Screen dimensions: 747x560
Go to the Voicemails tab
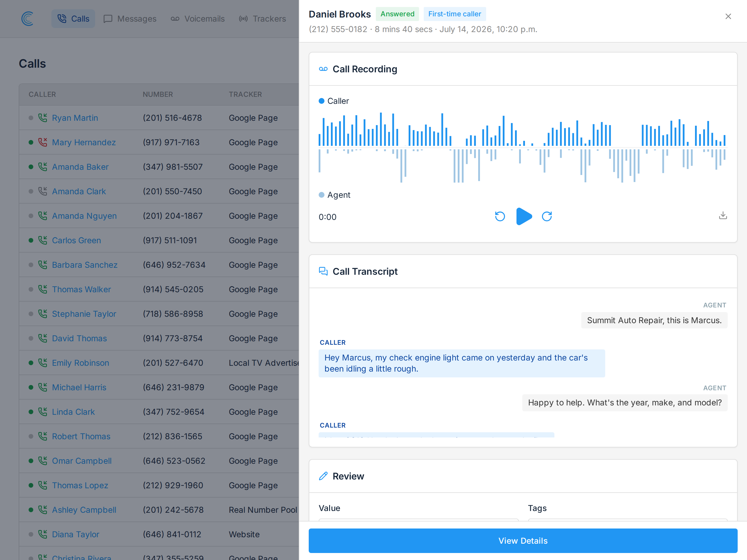[x=198, y=19]
